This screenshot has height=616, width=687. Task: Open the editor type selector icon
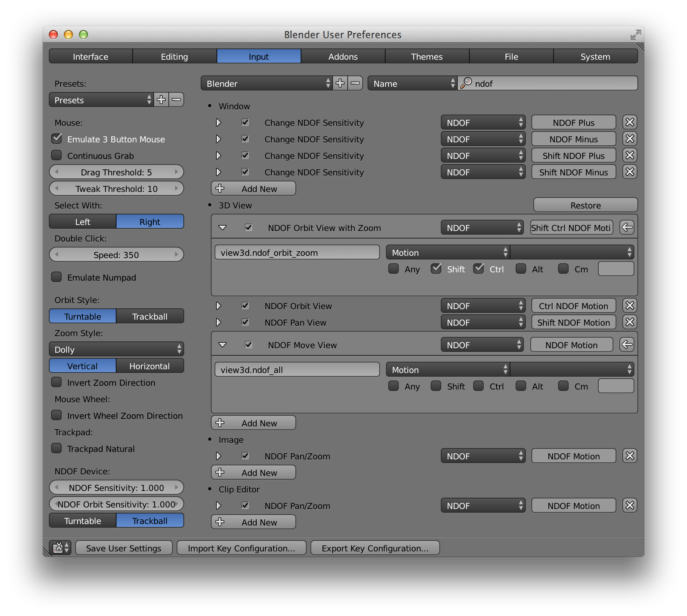click(x=60, y=548)
